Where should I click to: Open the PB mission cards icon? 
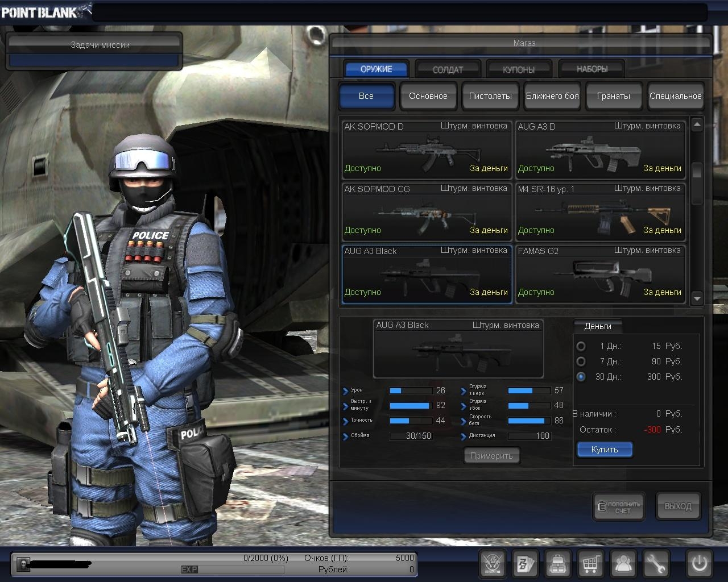525,564
